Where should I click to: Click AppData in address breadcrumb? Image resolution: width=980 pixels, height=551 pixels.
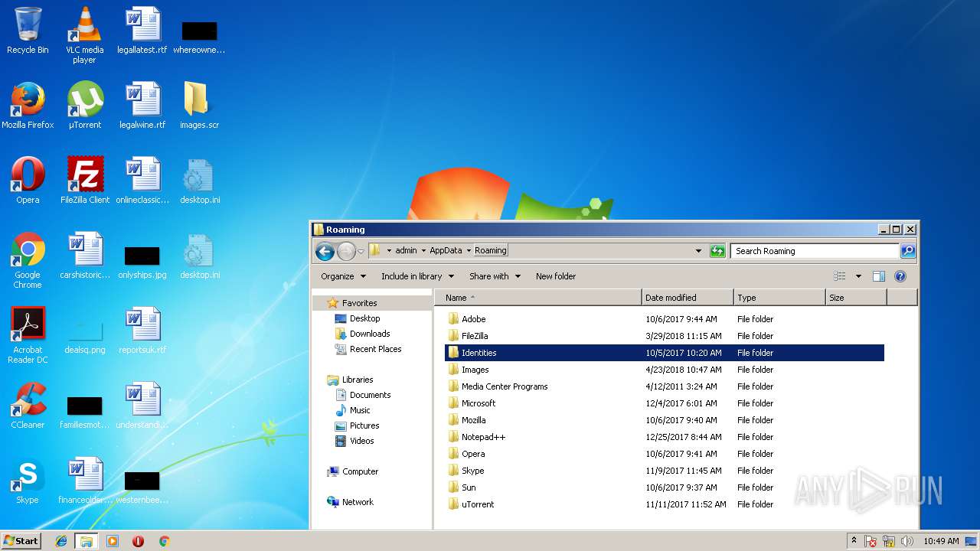tap(446, 250)
